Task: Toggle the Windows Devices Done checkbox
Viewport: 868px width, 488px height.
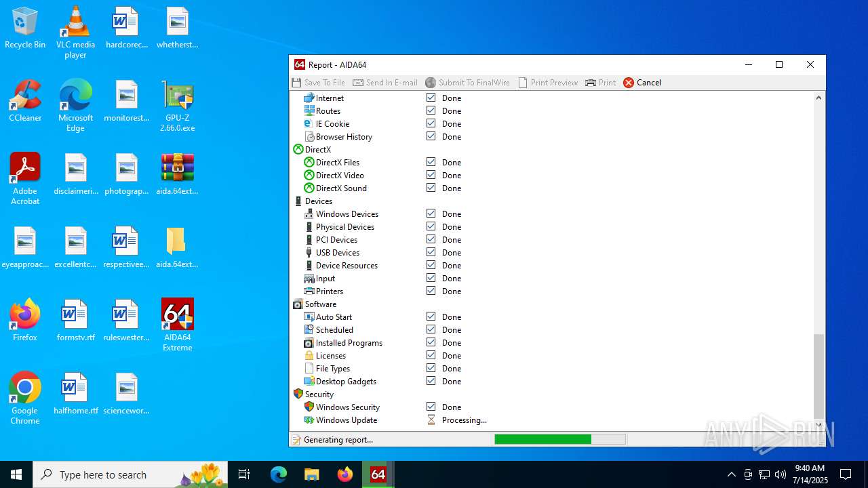Action: tap(431, 213)
